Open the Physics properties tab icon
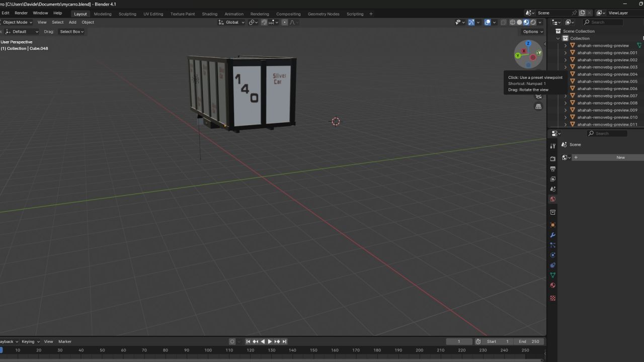 click(x=552, y=255)
